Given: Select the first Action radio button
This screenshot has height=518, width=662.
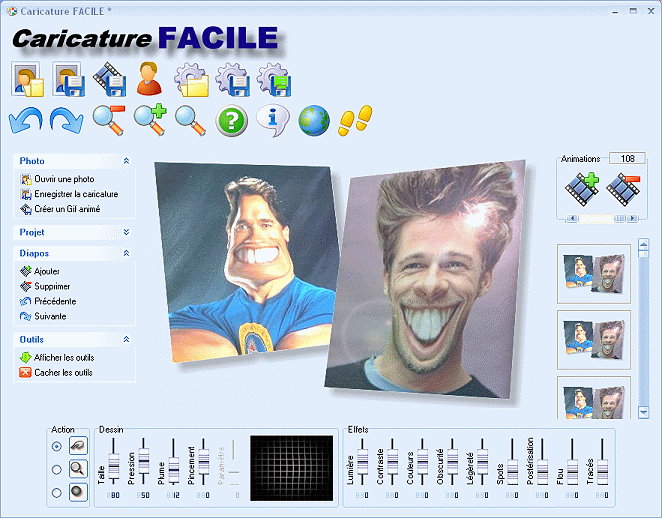Looking at the screenshot, I should click(57, 446).
